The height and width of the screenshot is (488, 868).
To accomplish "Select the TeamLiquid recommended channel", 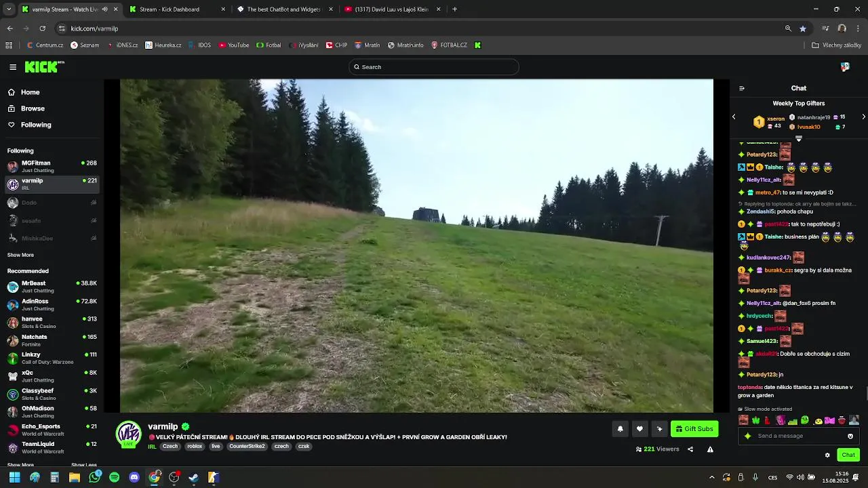I will [52, 447].
